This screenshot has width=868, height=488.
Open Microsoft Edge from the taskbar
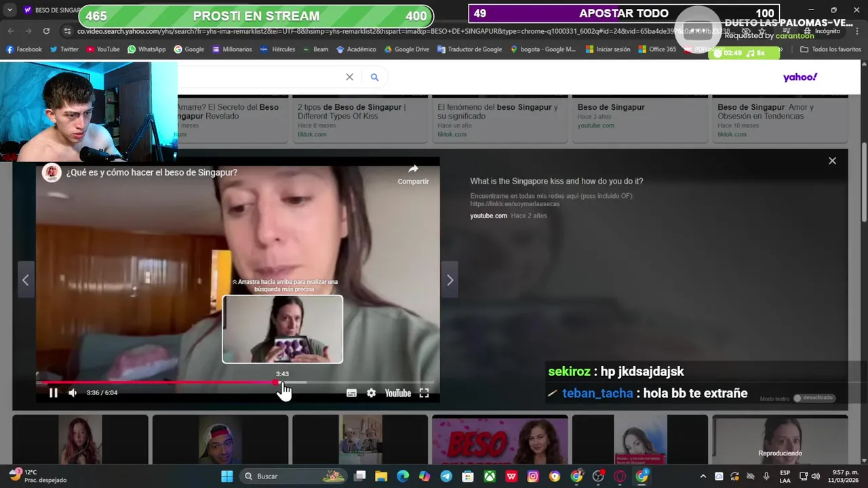click(403, 476)
